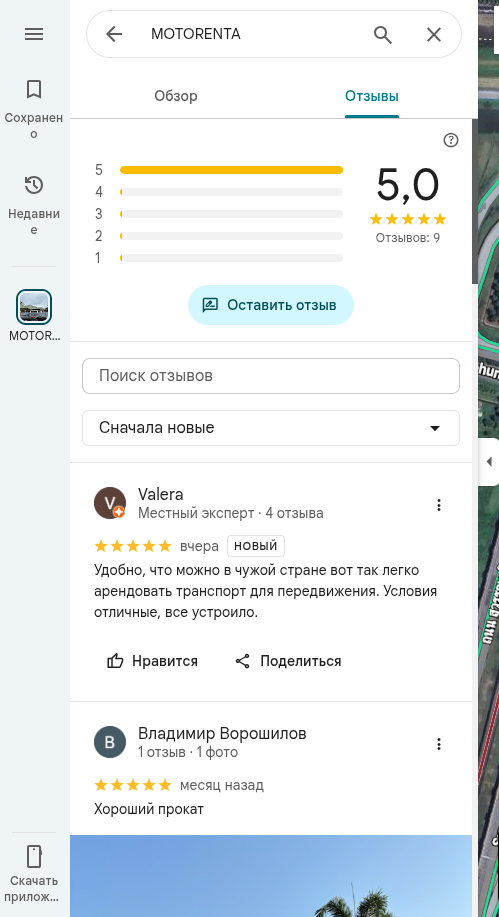
Task: Open Valera reviewer name link
Action: pos(161,494)
